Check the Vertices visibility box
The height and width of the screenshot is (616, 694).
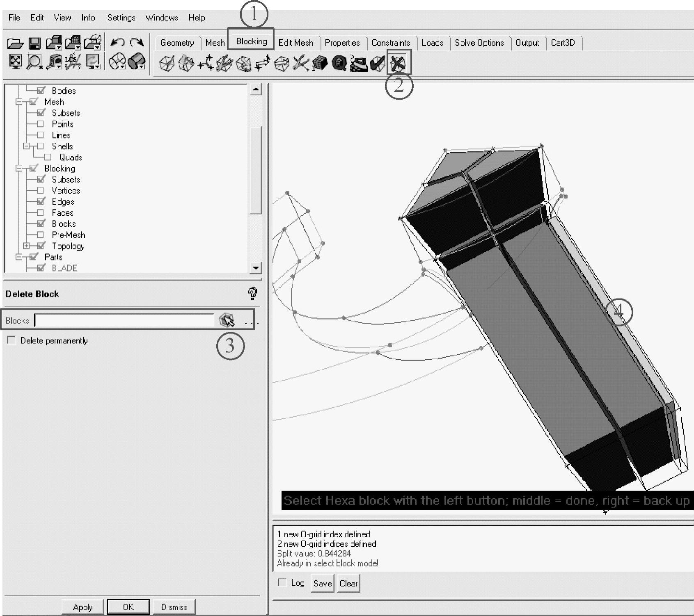click(x=40, y=190)
